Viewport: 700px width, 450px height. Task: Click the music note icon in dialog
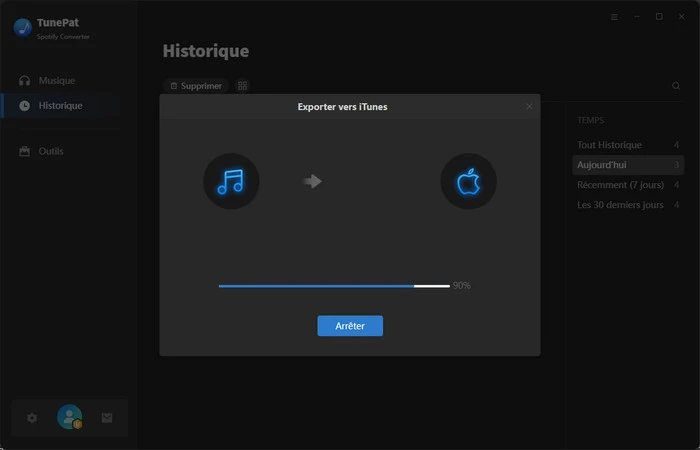click(x=231, y=181)
